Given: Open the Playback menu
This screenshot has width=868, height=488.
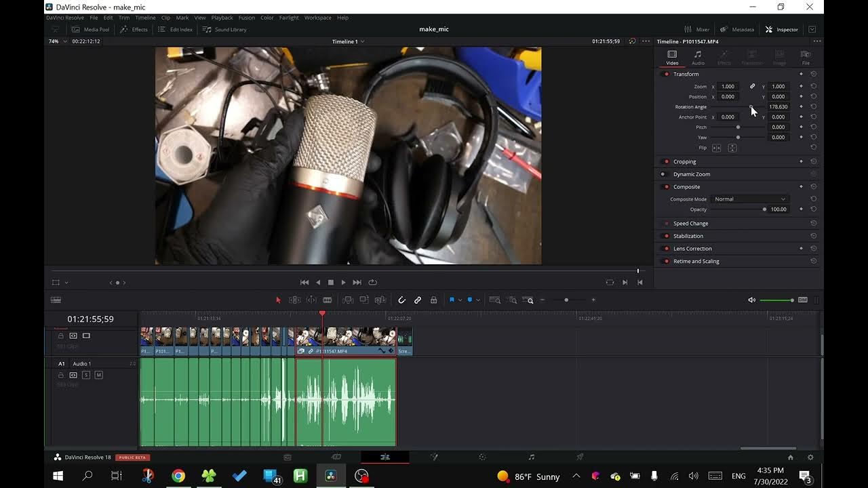Looking at the screenshot, I should pyautogui.click(x=222, y=18).
